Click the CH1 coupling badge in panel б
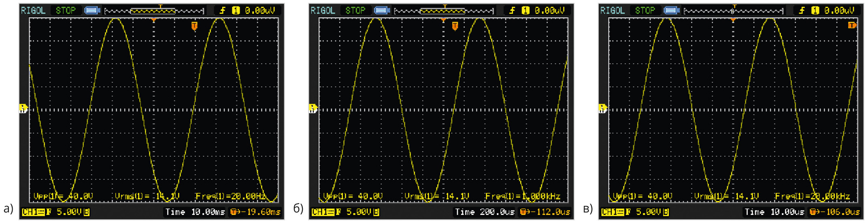868x223 pixels. tap(323, 212)
